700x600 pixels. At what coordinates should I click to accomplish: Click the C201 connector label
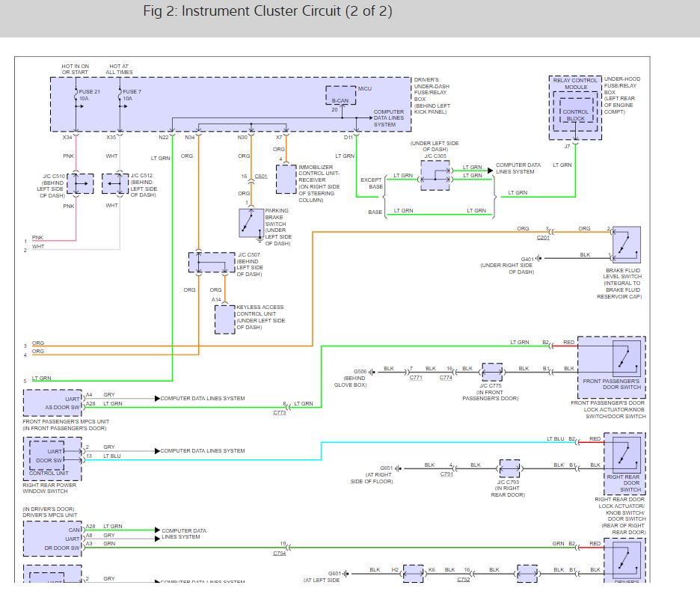pos(543,237)
